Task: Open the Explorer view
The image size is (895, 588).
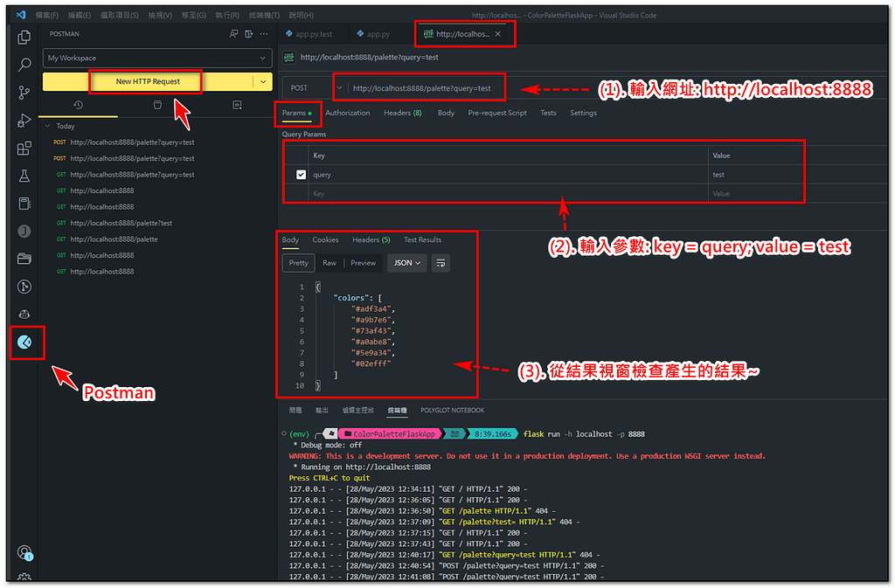Action: (24, 37)
